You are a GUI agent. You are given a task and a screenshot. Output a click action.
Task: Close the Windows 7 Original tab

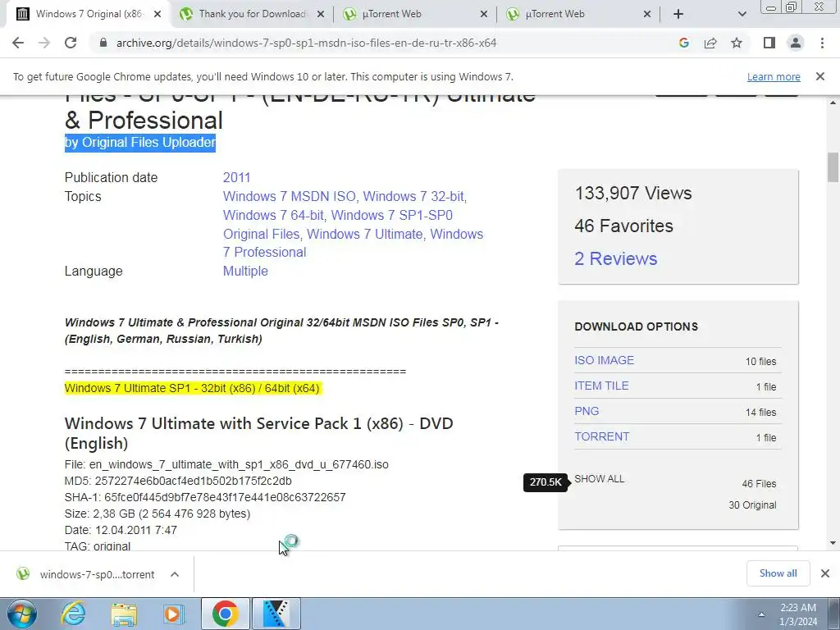(157, 15)
